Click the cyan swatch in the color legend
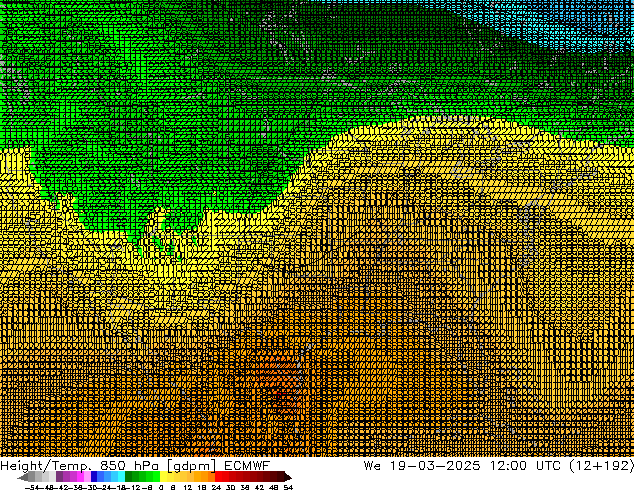Screen dimensions: 634x490 pyautogui.click(x=121, y=477)
